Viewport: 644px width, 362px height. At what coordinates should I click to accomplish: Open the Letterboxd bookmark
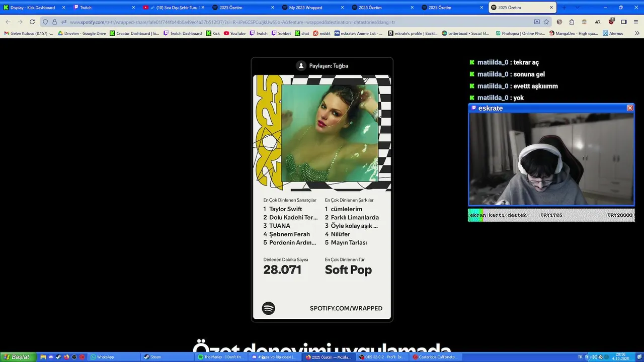coord(465,33)
